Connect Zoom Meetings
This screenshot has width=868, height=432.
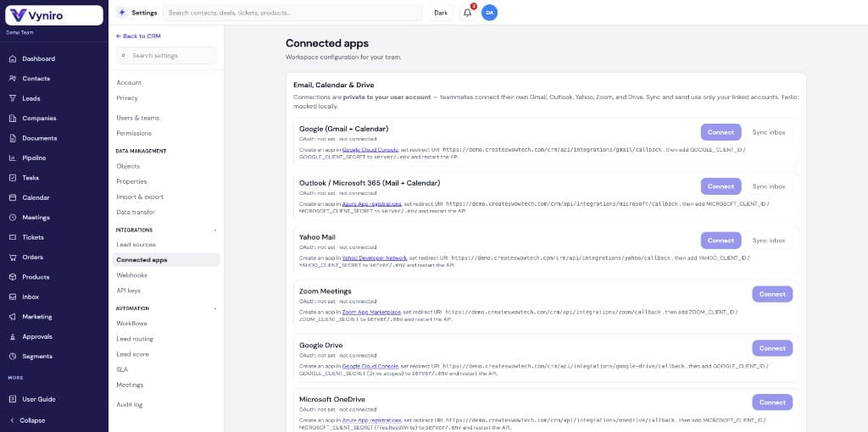click(x=772, y=294)
